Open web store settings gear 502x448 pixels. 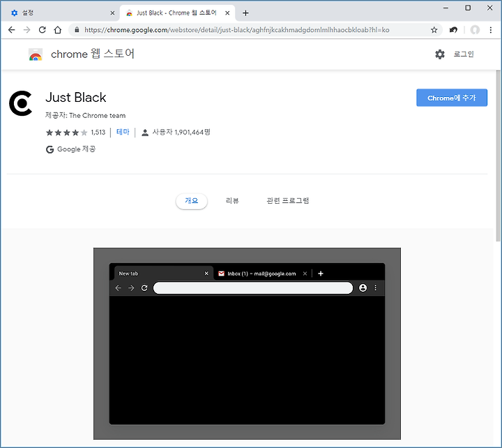pyautogui.click(x=440, y=54)
